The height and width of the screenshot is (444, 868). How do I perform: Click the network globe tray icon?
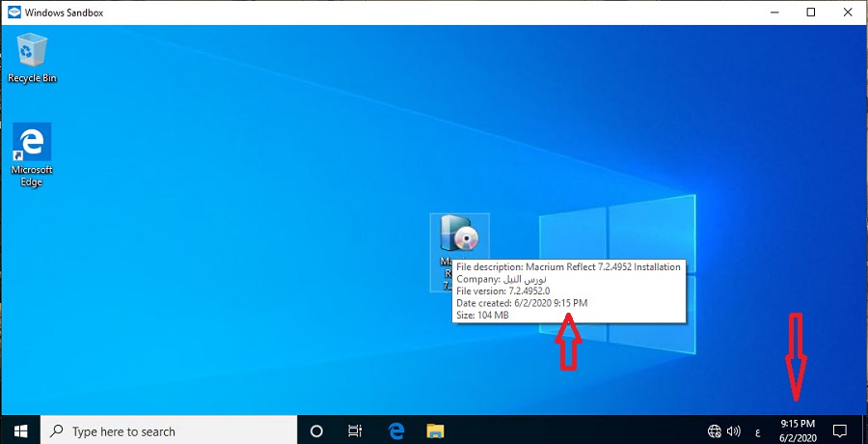(x=715, y=430)
